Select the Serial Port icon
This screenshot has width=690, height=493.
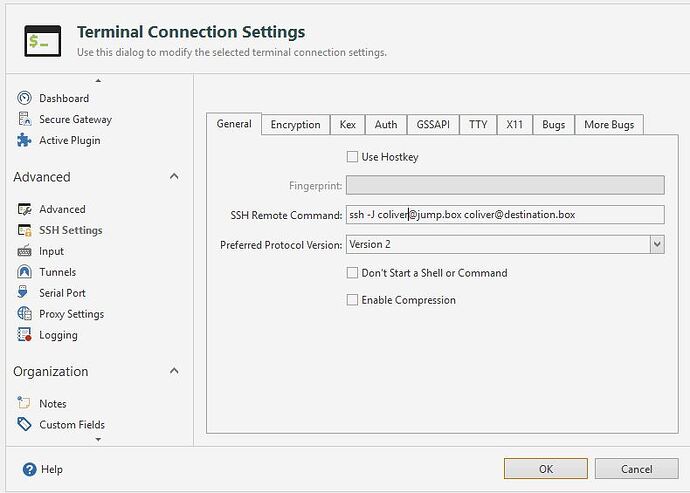point(25,293)
